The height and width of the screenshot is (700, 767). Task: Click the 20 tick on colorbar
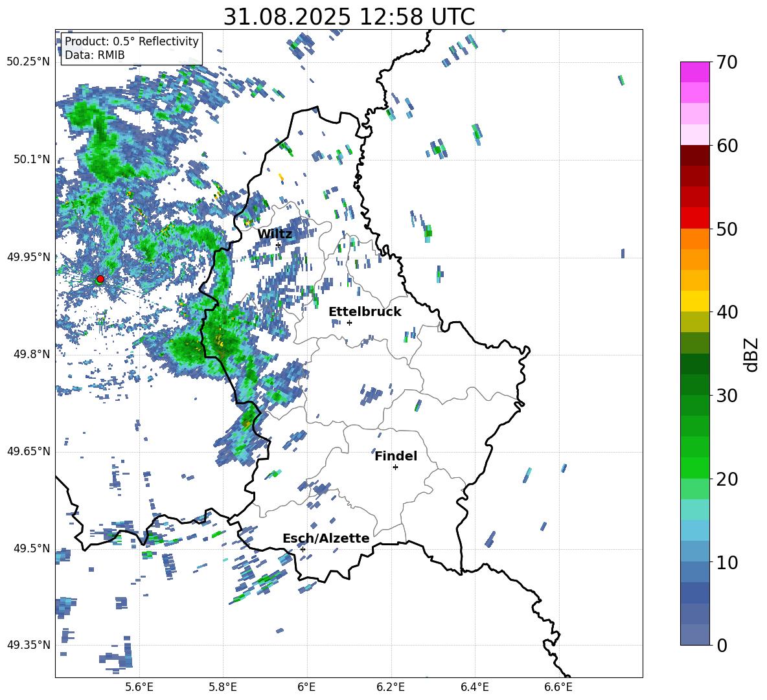coord(727,479)
